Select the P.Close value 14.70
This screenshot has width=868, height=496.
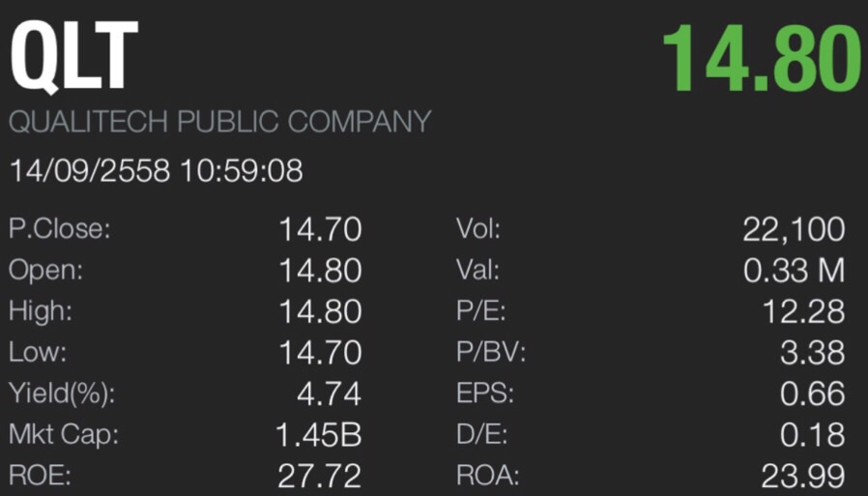[x=321, y=229]
